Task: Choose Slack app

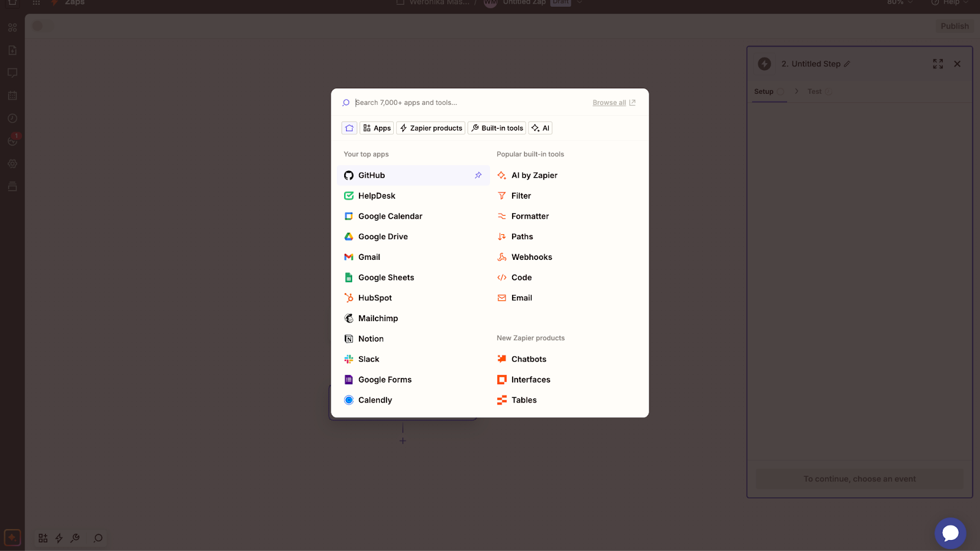Action: [x=413, y=359]
